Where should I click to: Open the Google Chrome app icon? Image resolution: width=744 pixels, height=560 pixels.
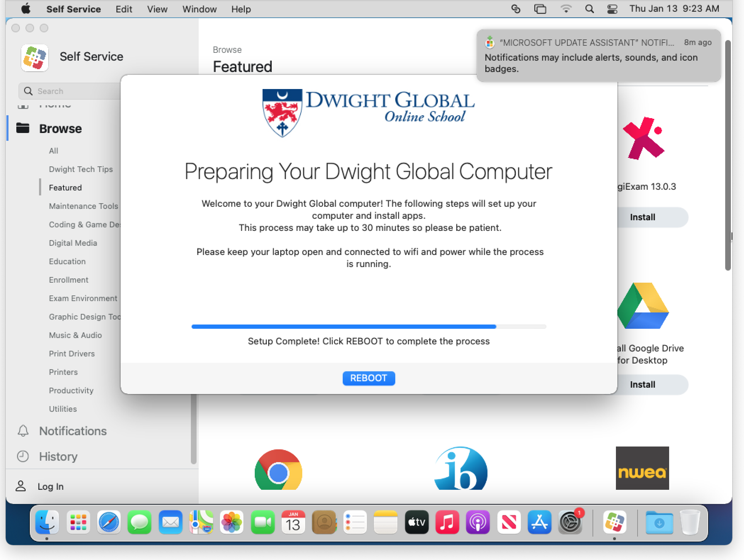tap(279, 470)
